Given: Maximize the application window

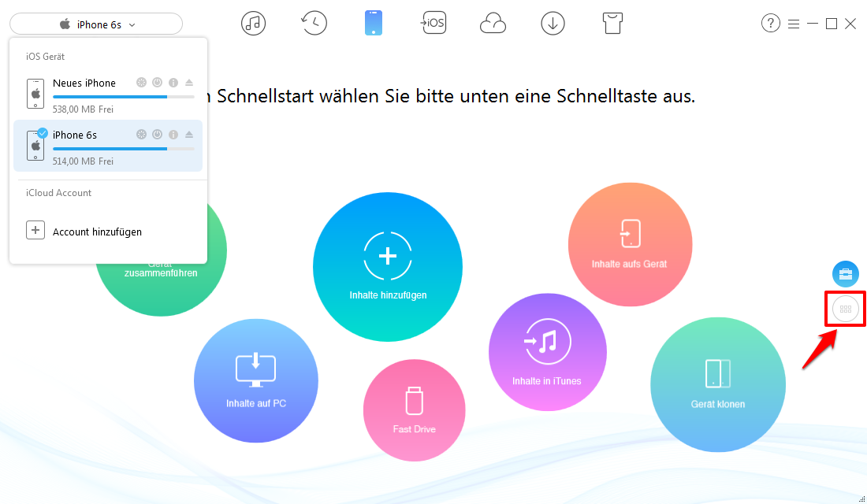Looking at the screenshot, I should coord(831,24).
